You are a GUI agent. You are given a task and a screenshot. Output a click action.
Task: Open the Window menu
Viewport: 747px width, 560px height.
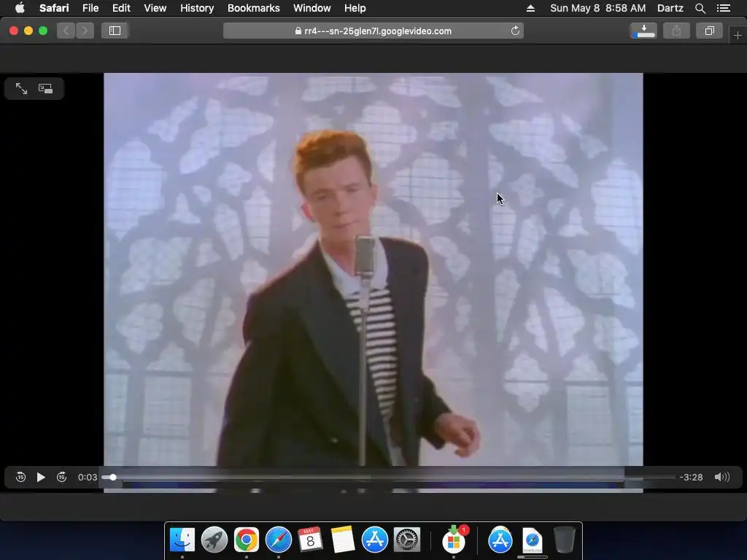click(x=312, y=8)
